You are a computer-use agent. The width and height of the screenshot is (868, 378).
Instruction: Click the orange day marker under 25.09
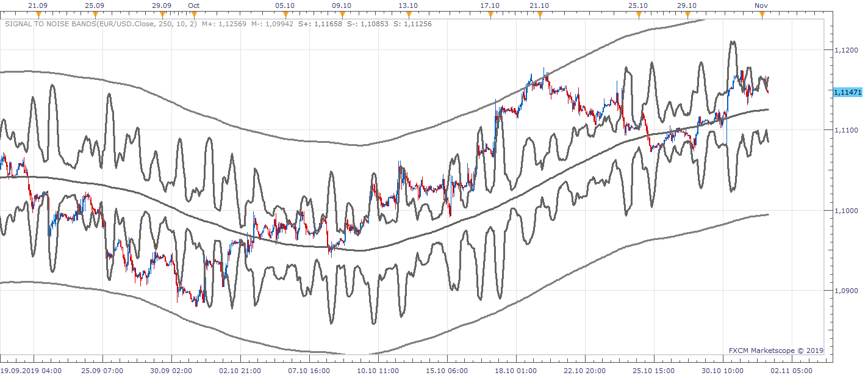(x=94, y=14)
